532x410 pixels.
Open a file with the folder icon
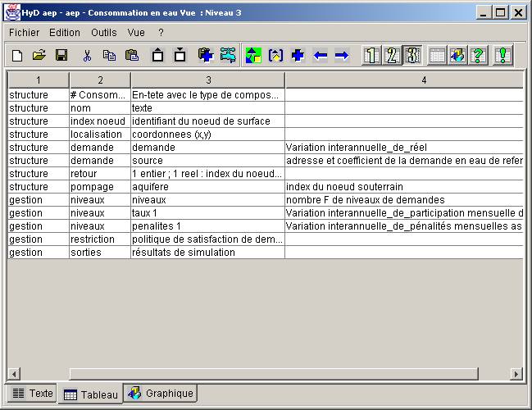click(x=39, y=55)
